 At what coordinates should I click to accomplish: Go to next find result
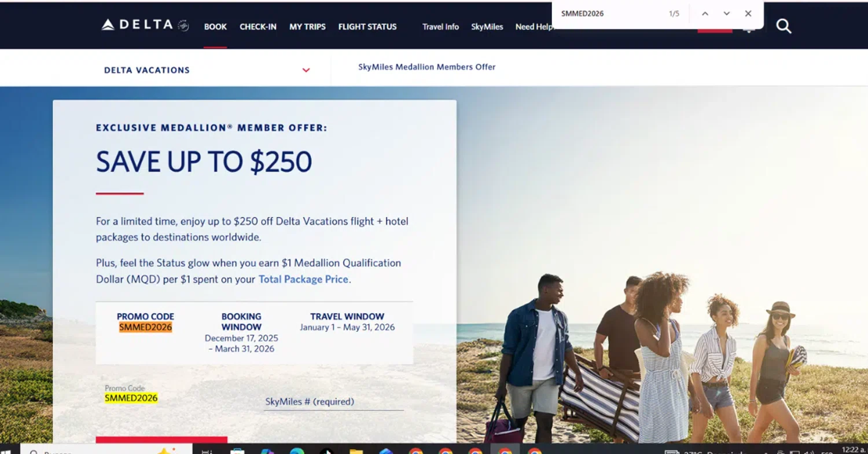pyautogui.click(x=726, y=13)
